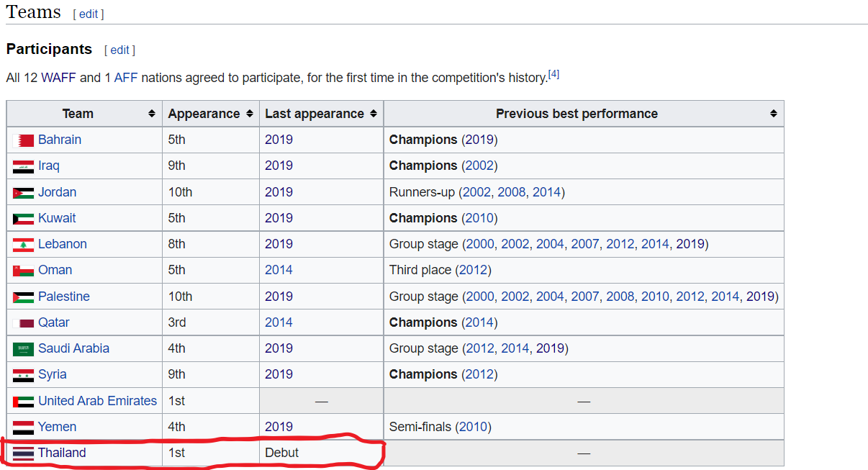Open Oman's 2014 last appearance link
The image size is (868, 470).
(x=279, y=270)
